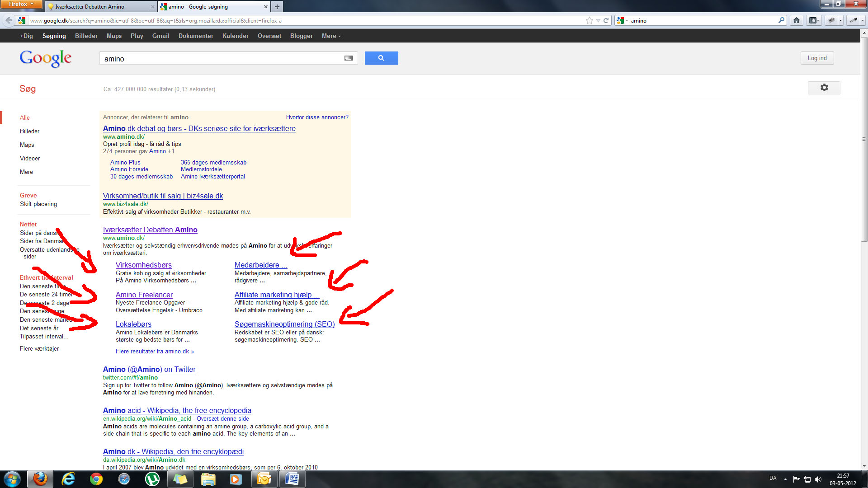The height and width of the screenshot is (488, 868).
Task: Open Billeder in the Google top bar
Action: [86, 36]
